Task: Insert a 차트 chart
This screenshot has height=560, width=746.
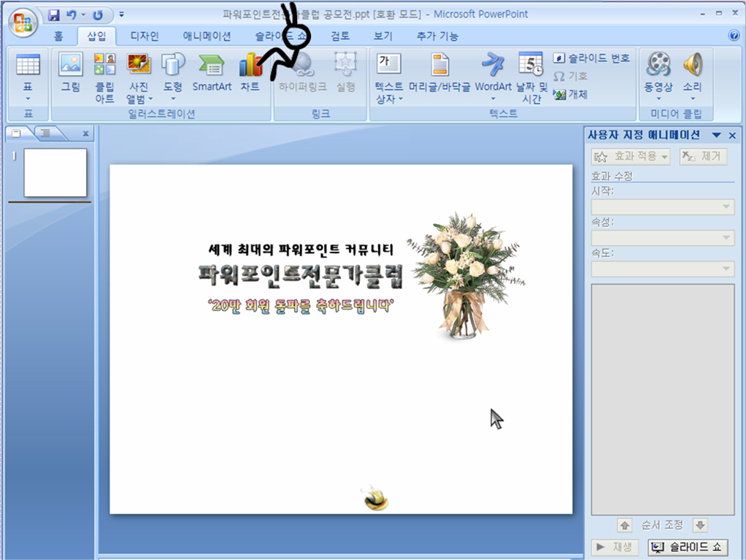Action: 250,72
